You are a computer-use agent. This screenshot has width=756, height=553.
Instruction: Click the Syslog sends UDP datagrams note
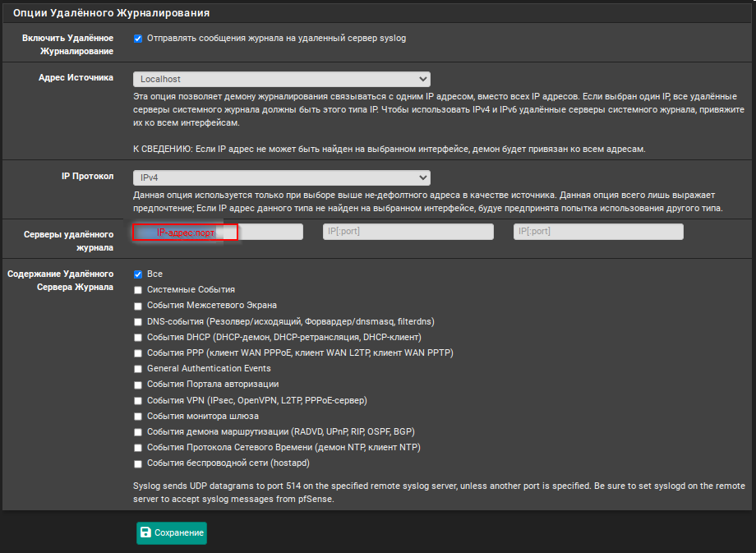(439, 492)
